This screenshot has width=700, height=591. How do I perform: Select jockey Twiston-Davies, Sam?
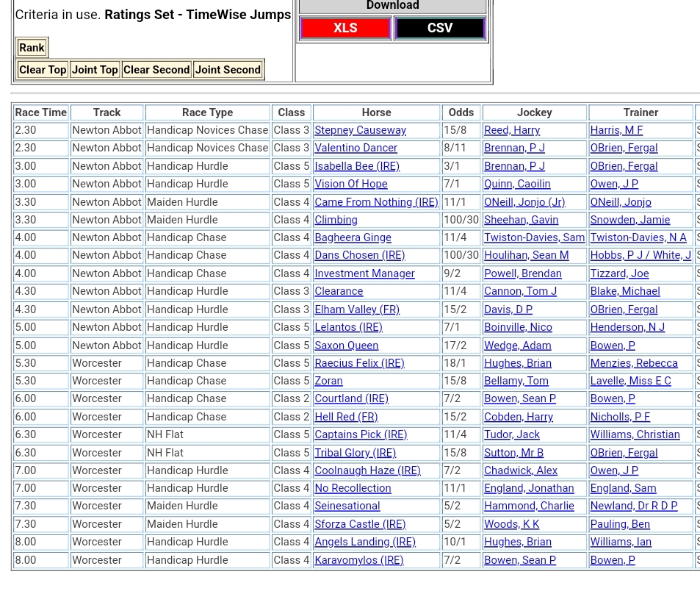pyautogui.click(x=534, y=237)
